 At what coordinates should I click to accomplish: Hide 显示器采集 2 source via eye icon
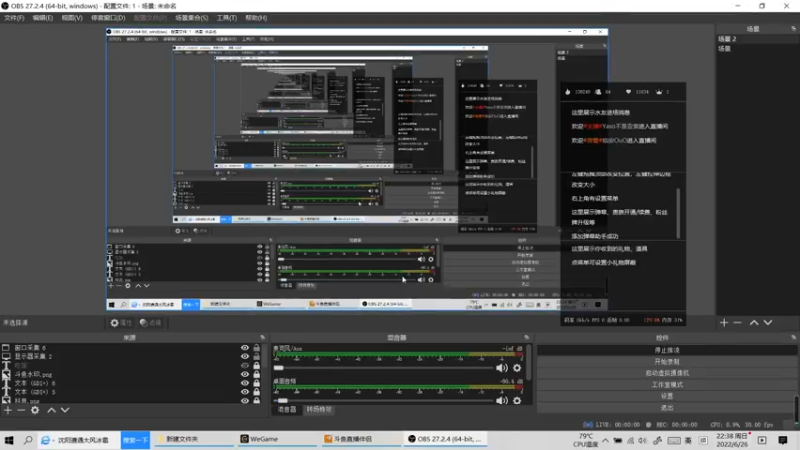[x=245, y=356]
